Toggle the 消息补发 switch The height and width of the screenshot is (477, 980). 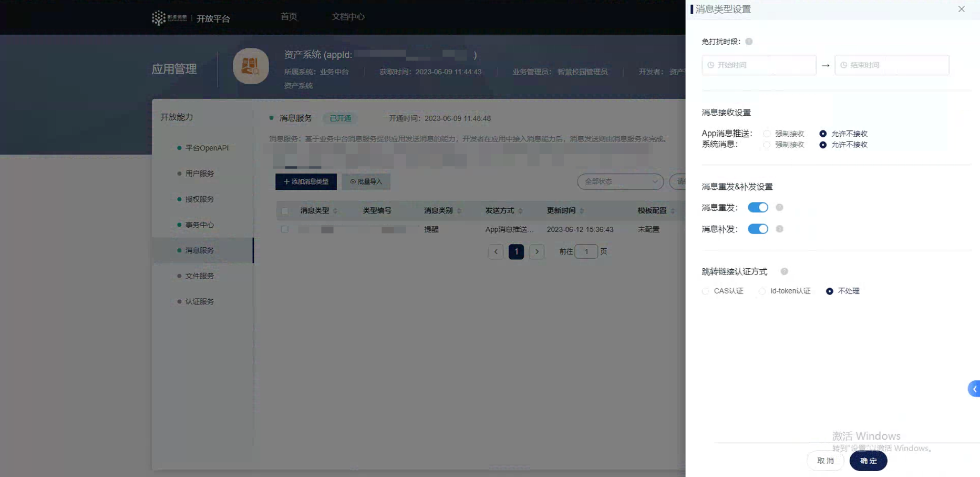(x=758, y=229)
